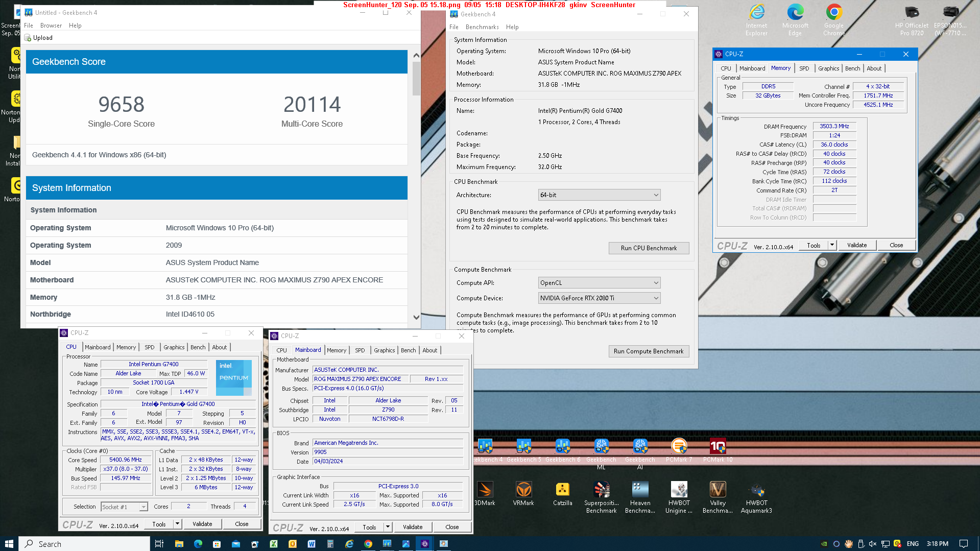
Task: Open File Explorer from the taskbar
Action: click(x=179, y=544)
